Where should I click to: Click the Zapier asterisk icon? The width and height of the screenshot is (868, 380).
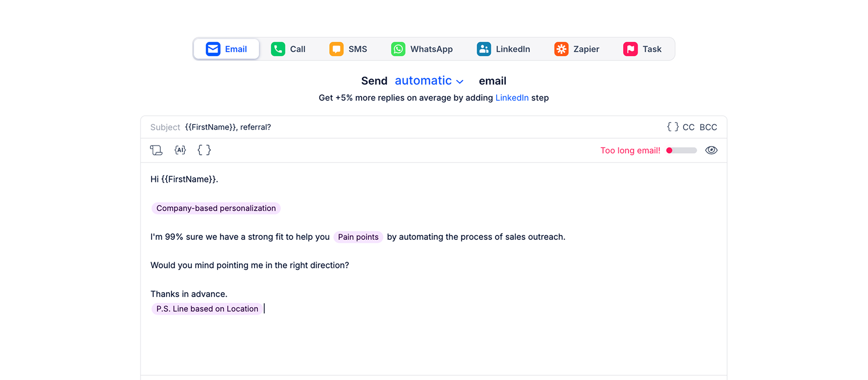pos(561,49)
